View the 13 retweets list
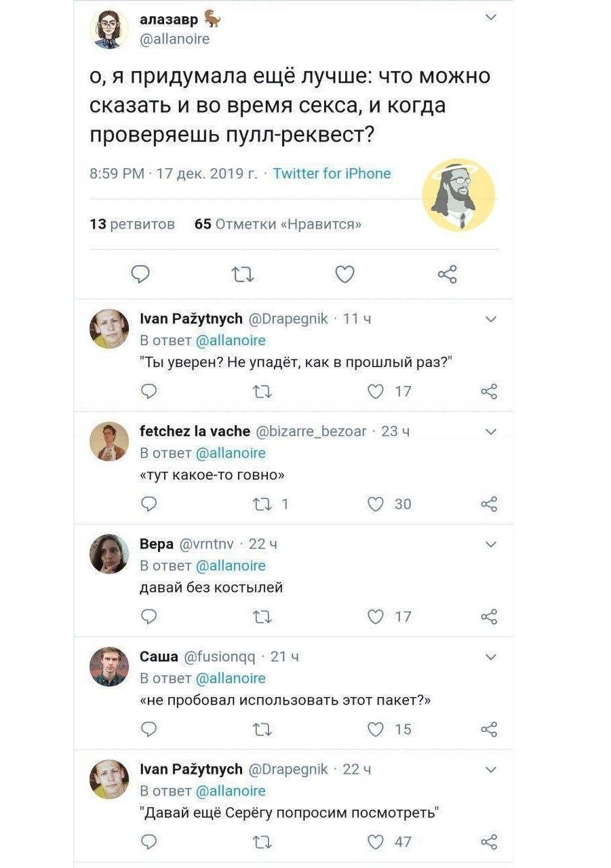 (x=133, y=224)
